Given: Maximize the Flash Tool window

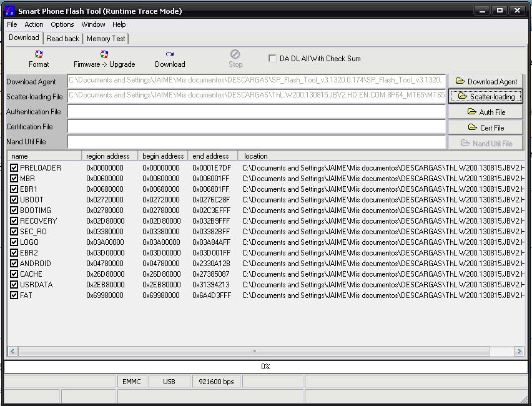Looking at the screenshot, I should (500, 11).
